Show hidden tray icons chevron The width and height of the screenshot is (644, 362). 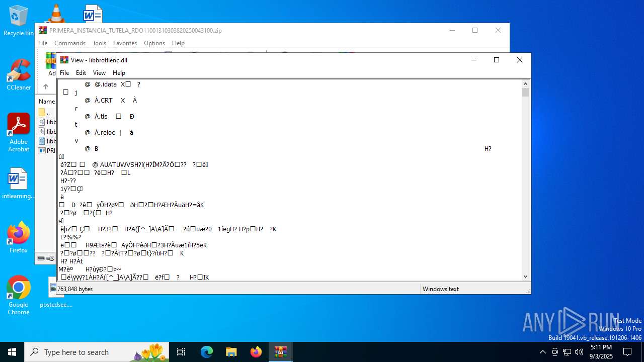tap(542, 352)
